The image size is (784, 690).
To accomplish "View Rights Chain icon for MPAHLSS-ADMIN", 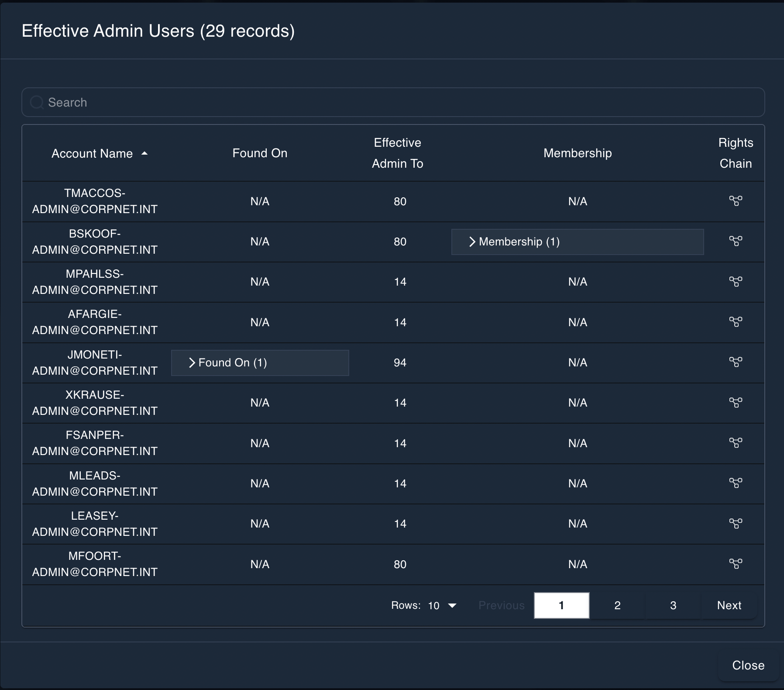I will 736,282.
